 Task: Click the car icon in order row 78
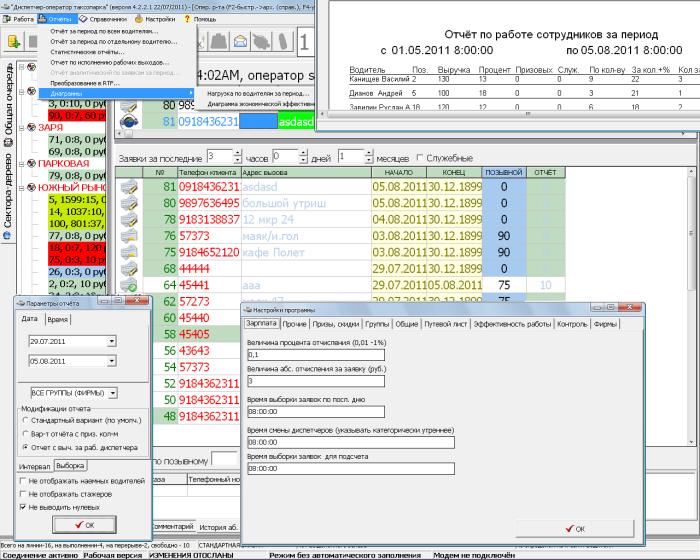pyautogui.click(x=127, y=220)
